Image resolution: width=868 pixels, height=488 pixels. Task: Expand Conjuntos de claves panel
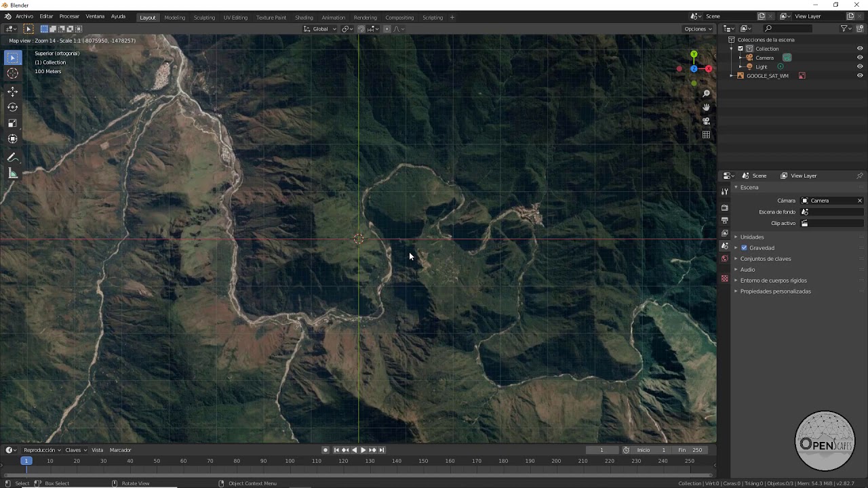point(765,258)
